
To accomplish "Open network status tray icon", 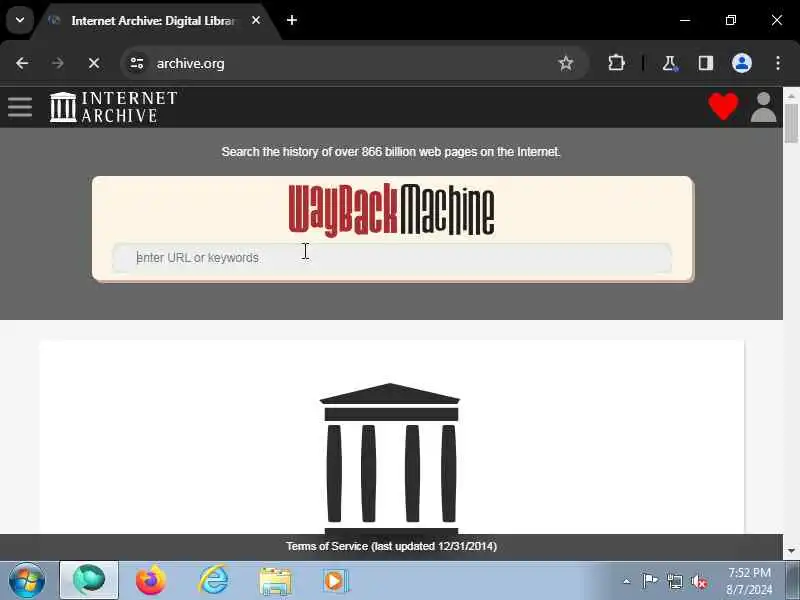I will click(674, 581).
